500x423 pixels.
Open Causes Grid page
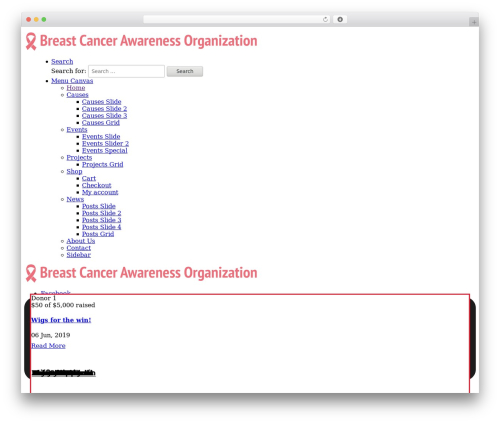pos(101,123)
